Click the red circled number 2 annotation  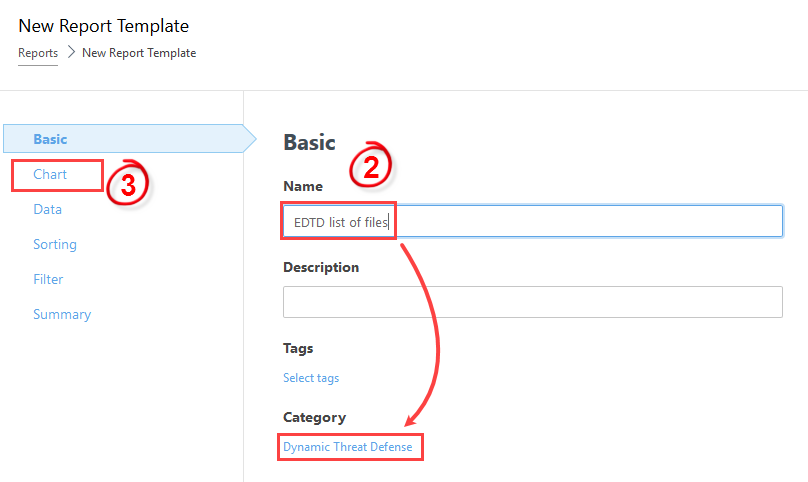click(x=371, y=165)
